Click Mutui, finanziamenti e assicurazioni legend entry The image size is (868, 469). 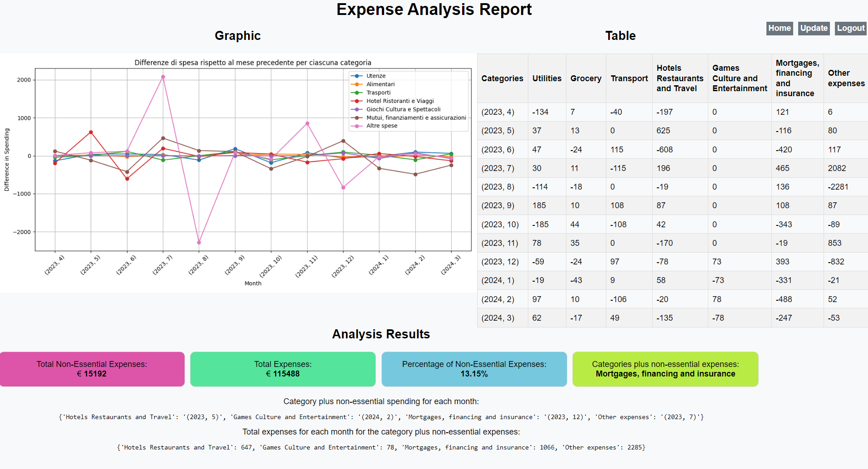(409, 117)
